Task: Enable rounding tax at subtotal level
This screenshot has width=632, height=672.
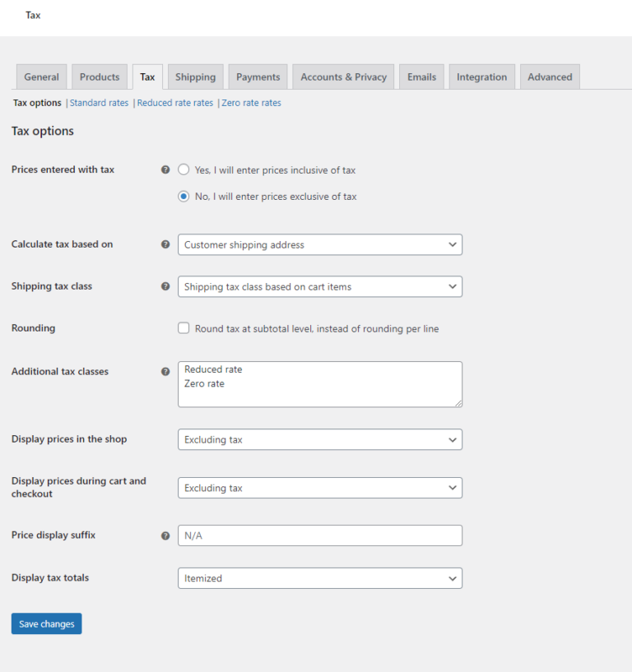Action: [x=183, y=327]
